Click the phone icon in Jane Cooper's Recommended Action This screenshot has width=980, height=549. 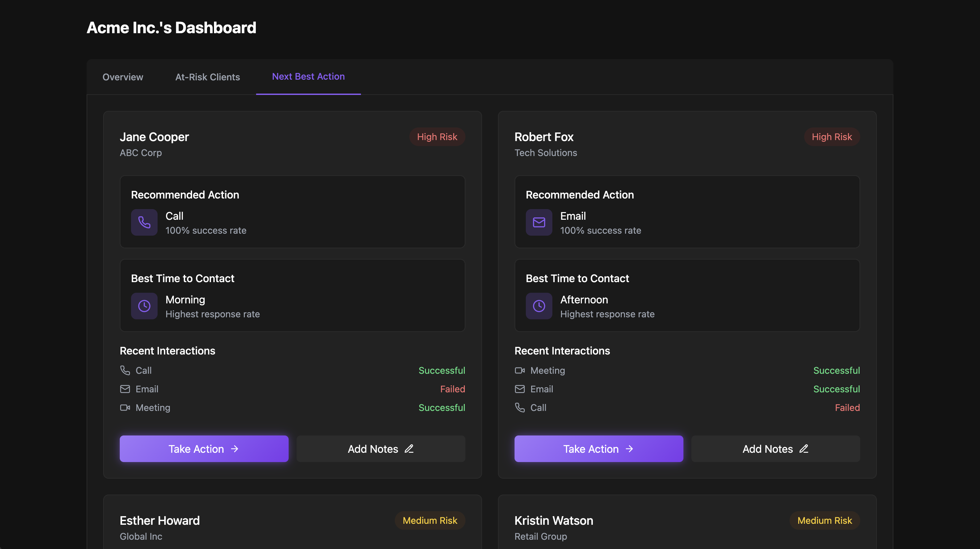point(144,222)
